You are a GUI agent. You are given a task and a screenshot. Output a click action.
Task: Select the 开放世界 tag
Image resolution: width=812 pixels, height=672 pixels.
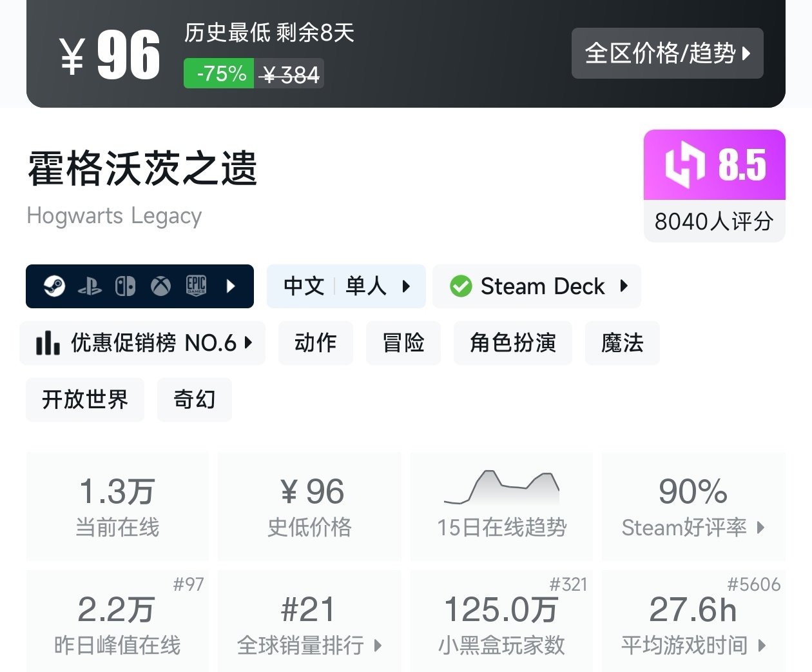tap(85, 400)
